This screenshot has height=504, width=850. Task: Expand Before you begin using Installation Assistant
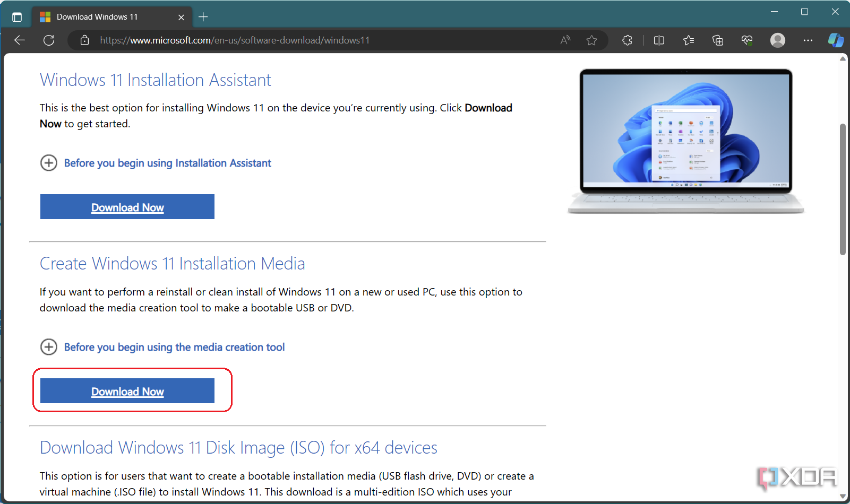[156, 163]
